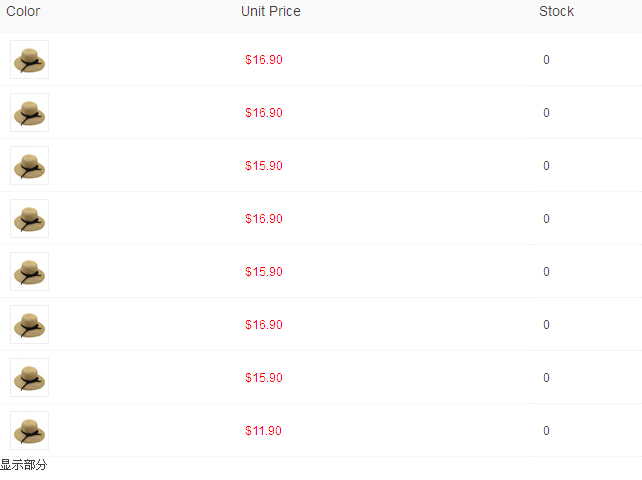Click the hat thumbnail priced $11.90

point(29,430)
